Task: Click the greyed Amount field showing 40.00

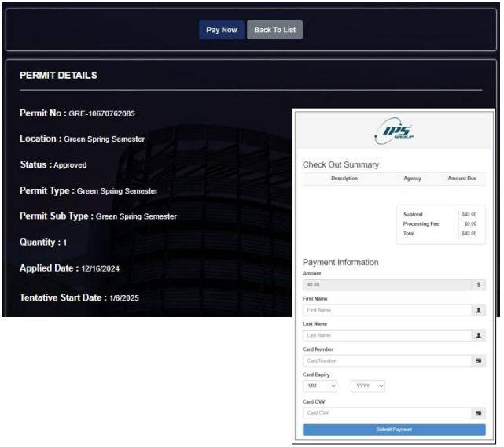Action: pos(387,285)
